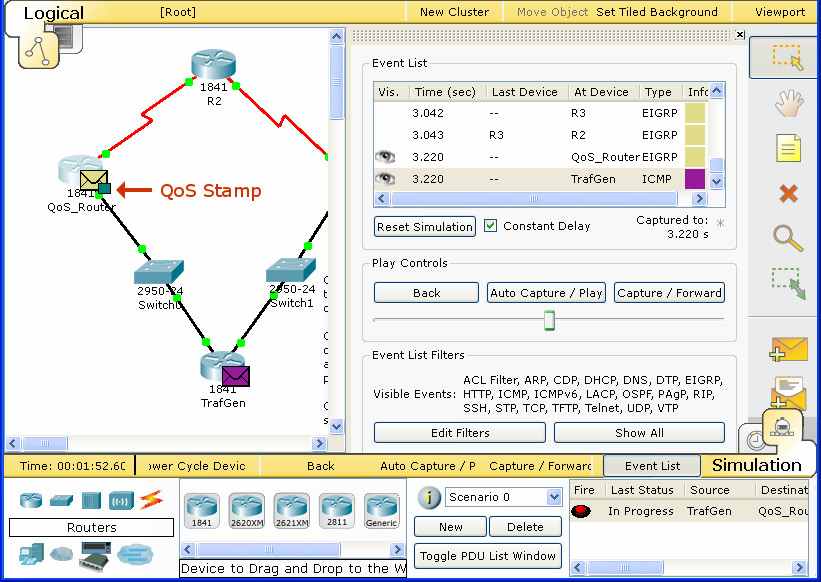Open the Logical workspace navigation icon

pyautogui.click(x=38, y=50)
